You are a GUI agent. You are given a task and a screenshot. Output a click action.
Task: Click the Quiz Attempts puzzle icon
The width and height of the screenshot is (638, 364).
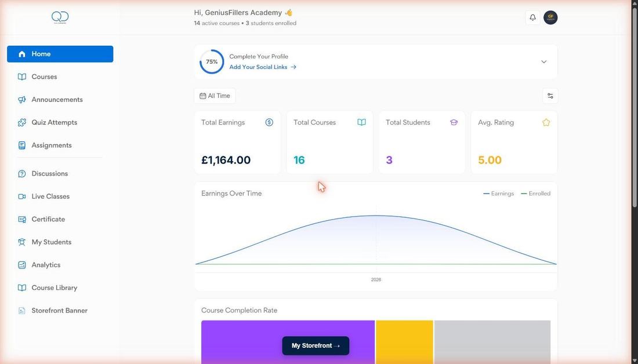coord(22,122)
